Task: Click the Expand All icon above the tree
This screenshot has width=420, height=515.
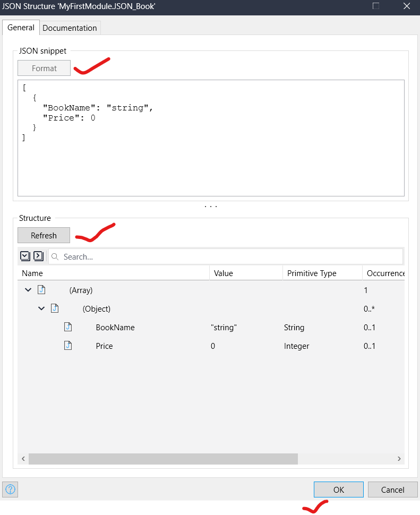Action: (25, 256)
